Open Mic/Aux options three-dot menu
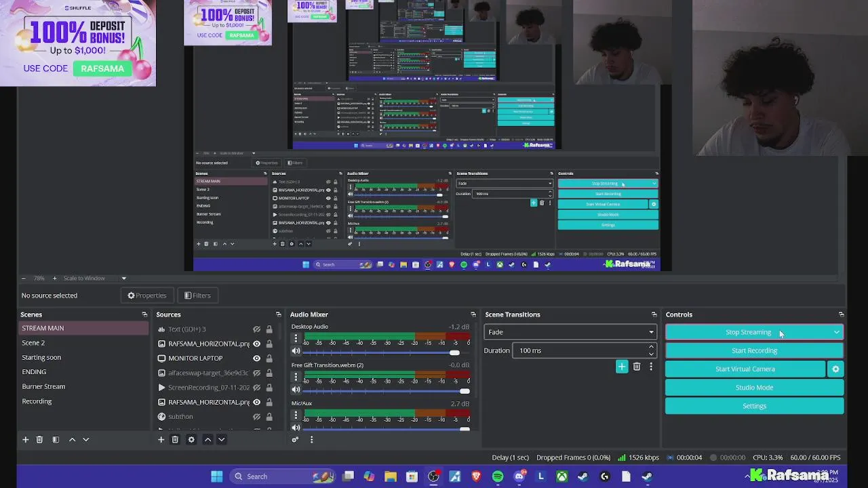Screen dimensions: 868x488 296,415
